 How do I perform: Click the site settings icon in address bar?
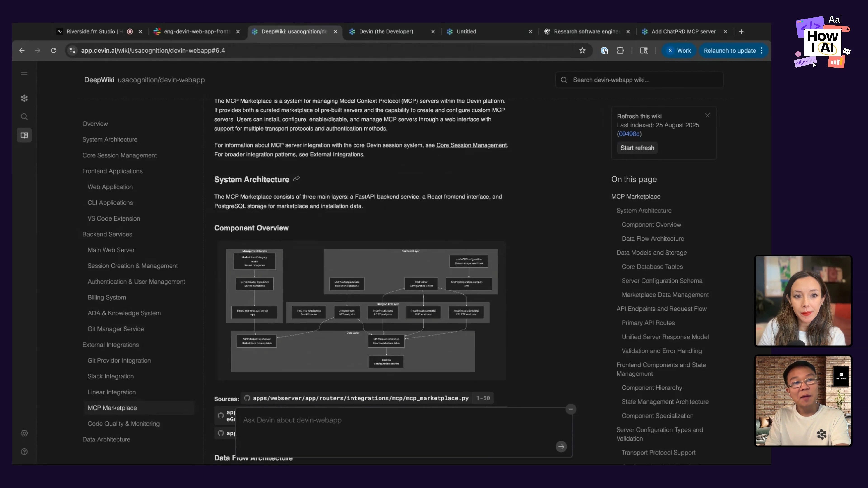(x=72, y=51)
